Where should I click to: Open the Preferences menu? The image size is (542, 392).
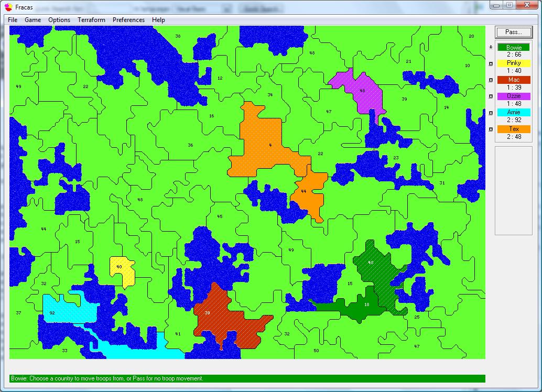click(128, 20)
